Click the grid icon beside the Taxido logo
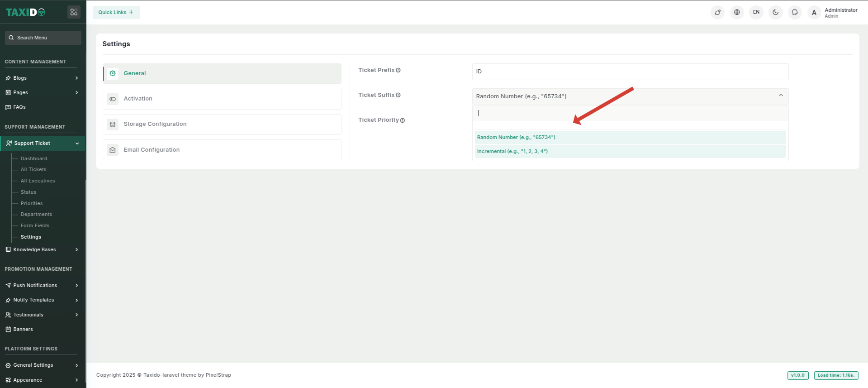Image resolution: width=868 pixels, height=388 pixels. coord(74,12)
